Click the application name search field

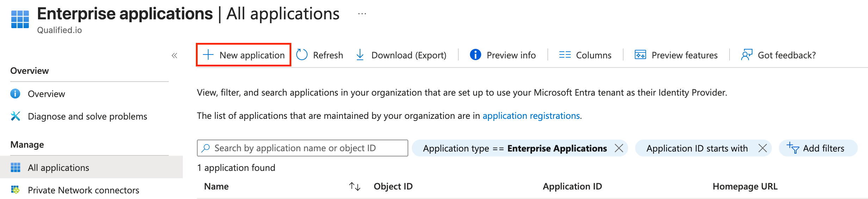point(302,148)
